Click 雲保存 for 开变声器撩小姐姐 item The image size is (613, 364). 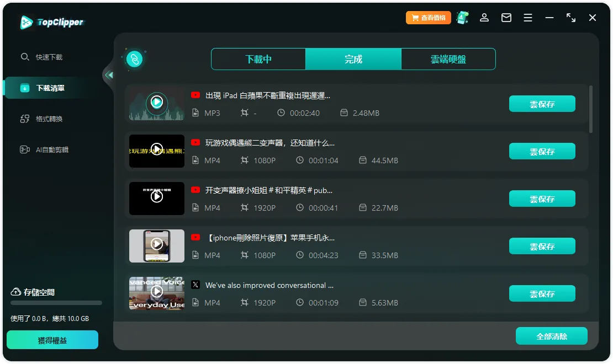542,199
